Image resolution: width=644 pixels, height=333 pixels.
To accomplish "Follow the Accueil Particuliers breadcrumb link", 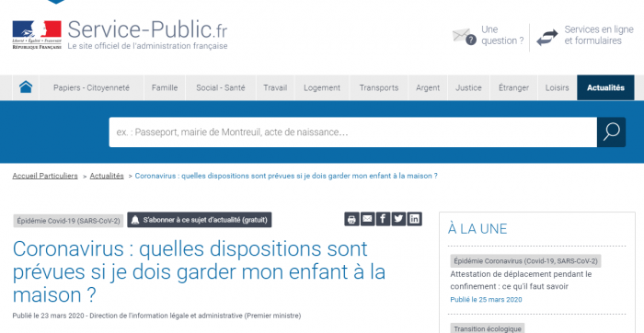I will pos(45,176).
